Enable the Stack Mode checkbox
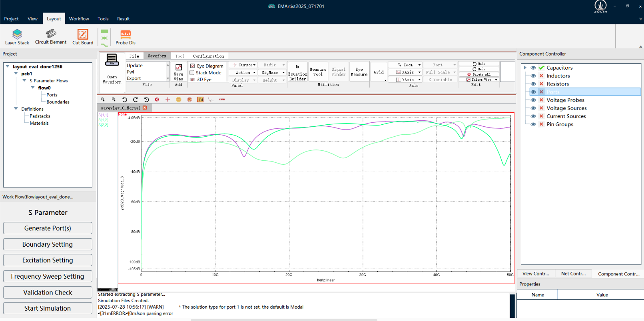 (192, 73)
